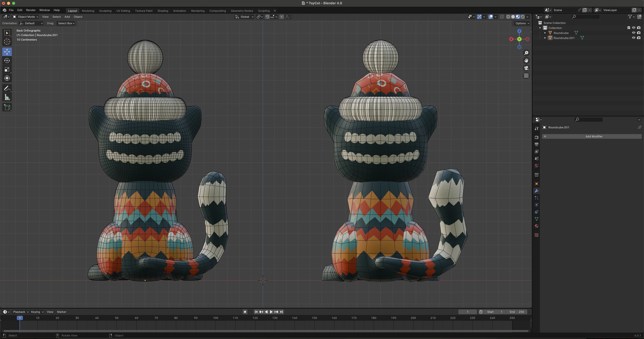644x339 pixels.
Task: Activate the Rotate tool
Action: click(x=7, y=60)
